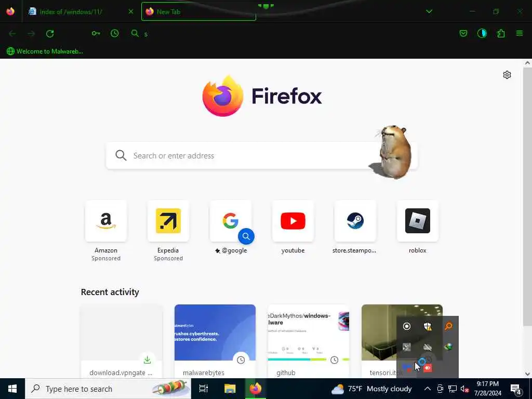Open the history clock icon in toolbar
The width and height of the screenshot is (532, 399).
(115, 33)
